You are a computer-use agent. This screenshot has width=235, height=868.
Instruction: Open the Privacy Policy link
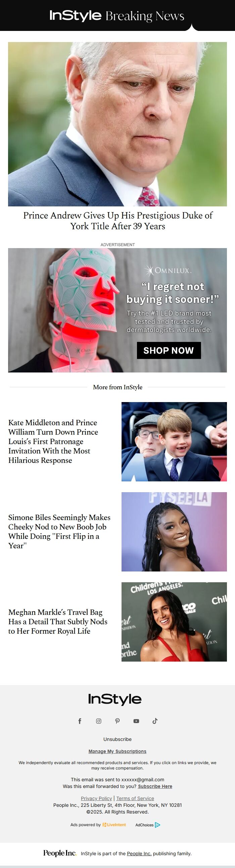coord(96,799)
